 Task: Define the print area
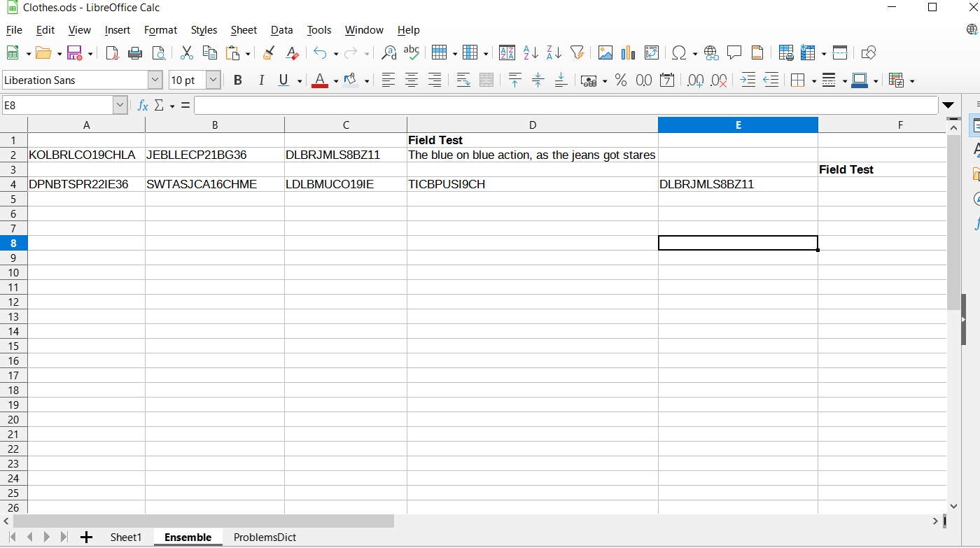[x=785, y=52]
